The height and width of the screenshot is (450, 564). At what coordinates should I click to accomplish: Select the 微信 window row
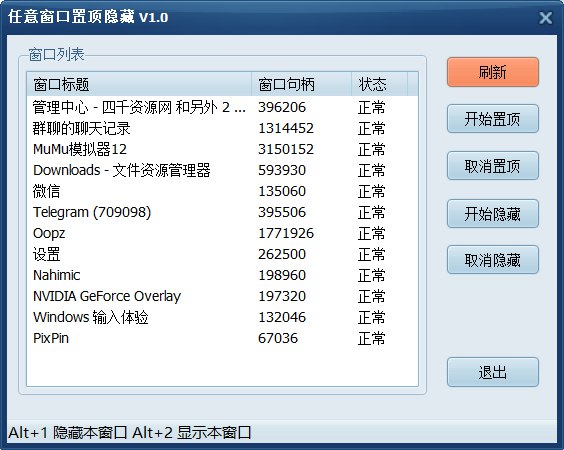coord(222,191)
